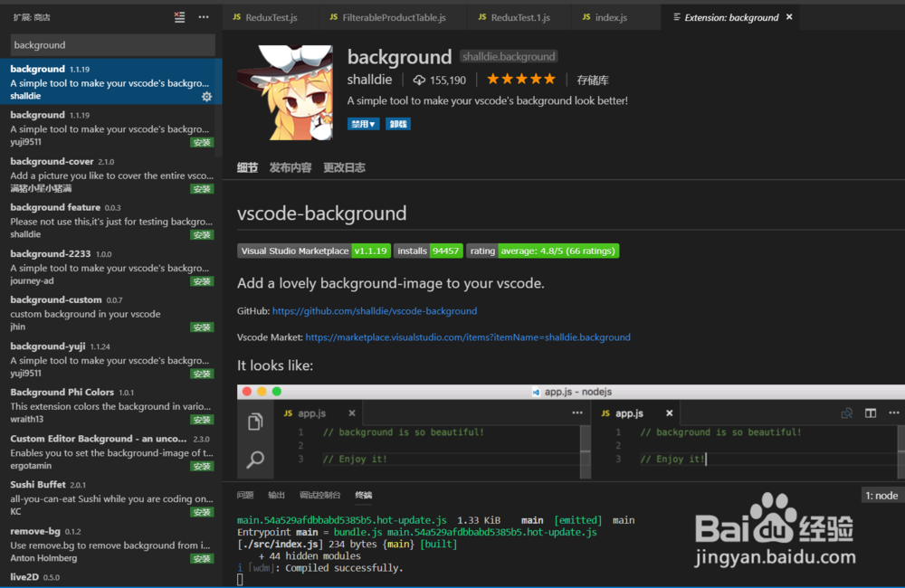This screenshot has height=588, width=905.
Task: Click green maximize dot on demo window
Action: [277, 391]
